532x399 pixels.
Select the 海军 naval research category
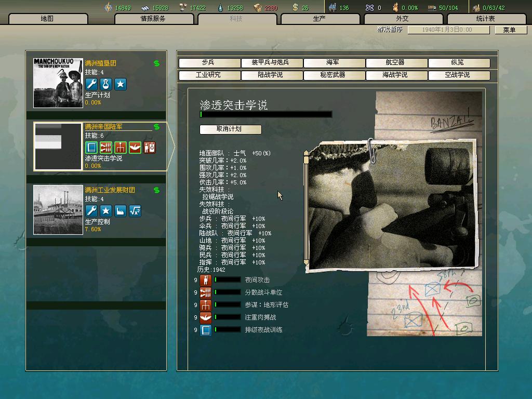point(334,63)
